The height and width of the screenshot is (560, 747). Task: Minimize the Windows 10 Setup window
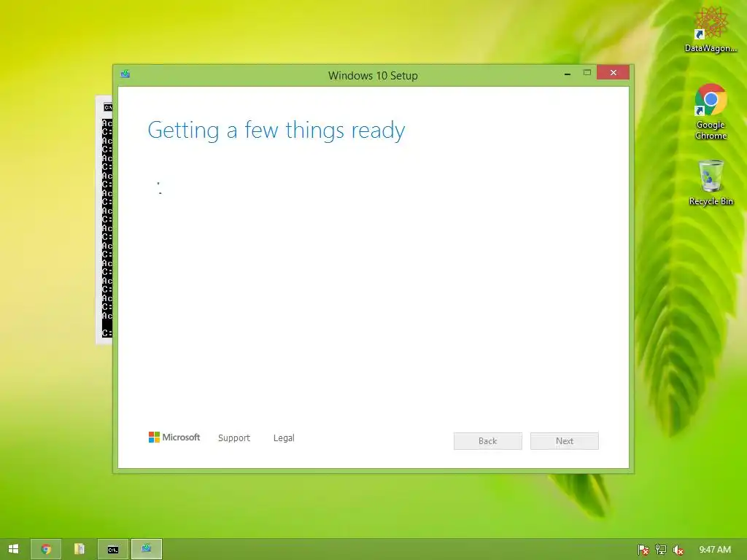pos(568,74)
